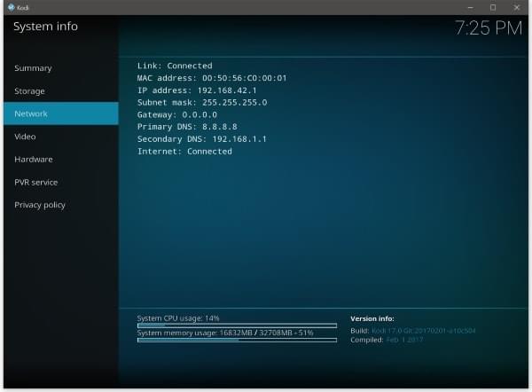This screenshot has height=392, width=532.
Task: Switch to the Storage section
Action: click(29, 91)
